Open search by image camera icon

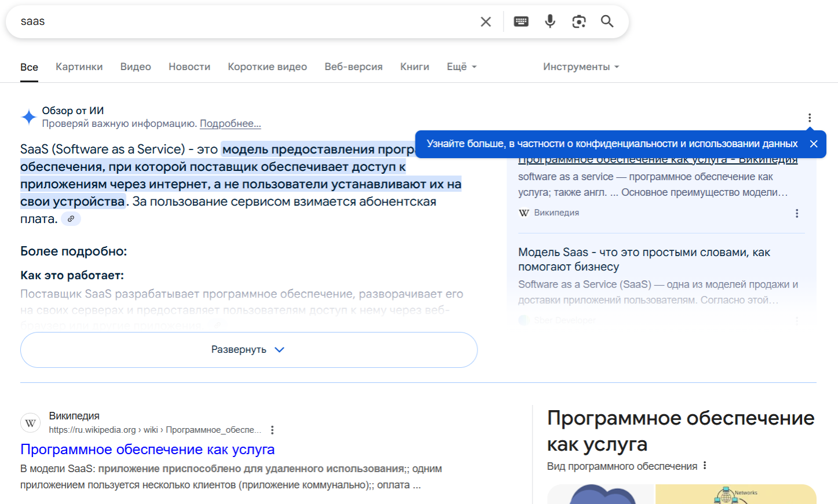click(x=578, y=21)
